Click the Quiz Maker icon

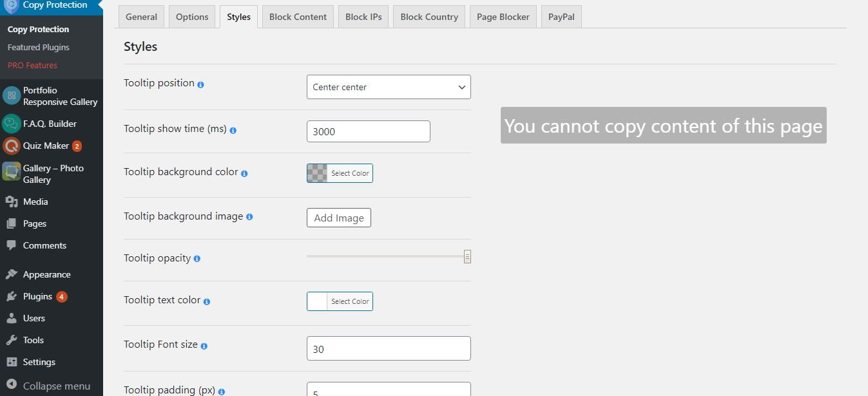click(x=12, y=146)
